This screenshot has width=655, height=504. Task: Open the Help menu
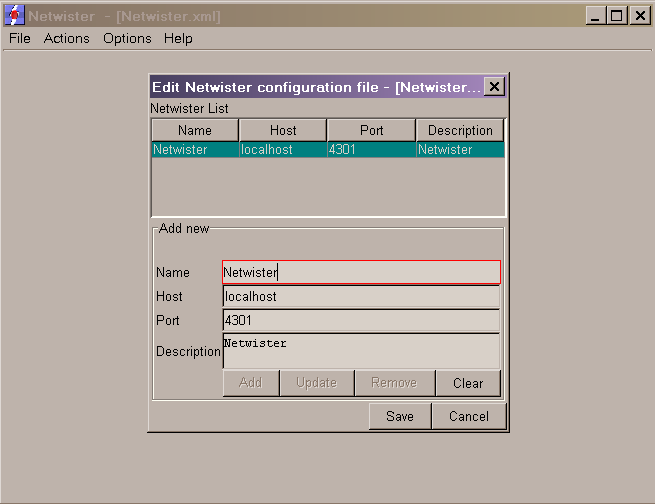[178, 38]
